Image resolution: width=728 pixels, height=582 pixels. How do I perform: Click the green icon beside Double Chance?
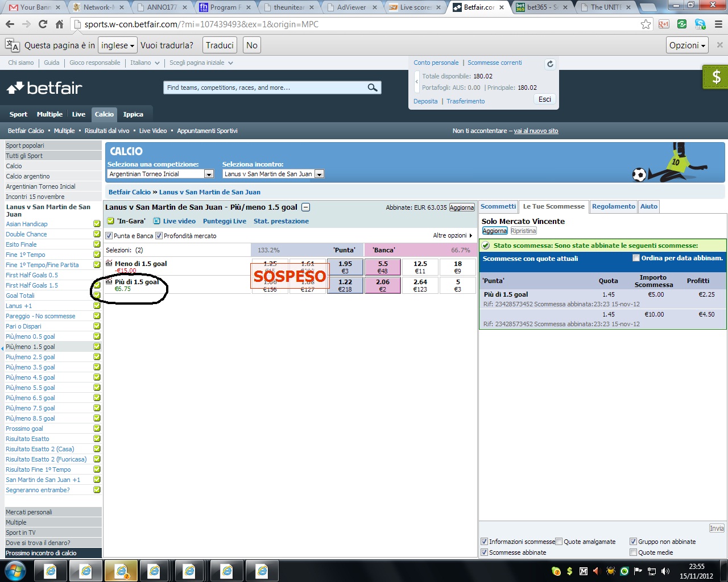click(x=97, y=234)
